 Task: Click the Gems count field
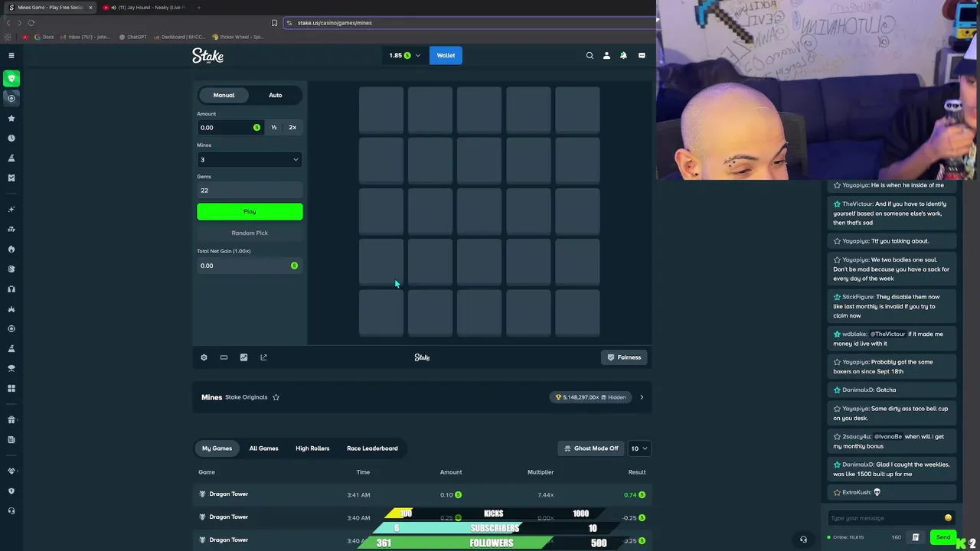[250, 191]
